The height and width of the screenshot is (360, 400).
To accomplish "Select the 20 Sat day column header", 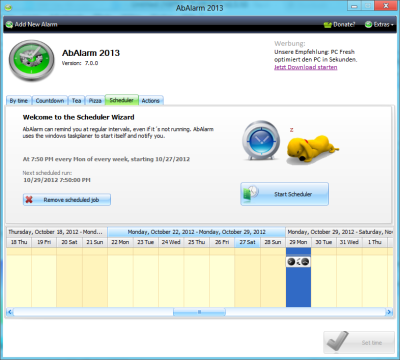I will [x=69, y=242].
